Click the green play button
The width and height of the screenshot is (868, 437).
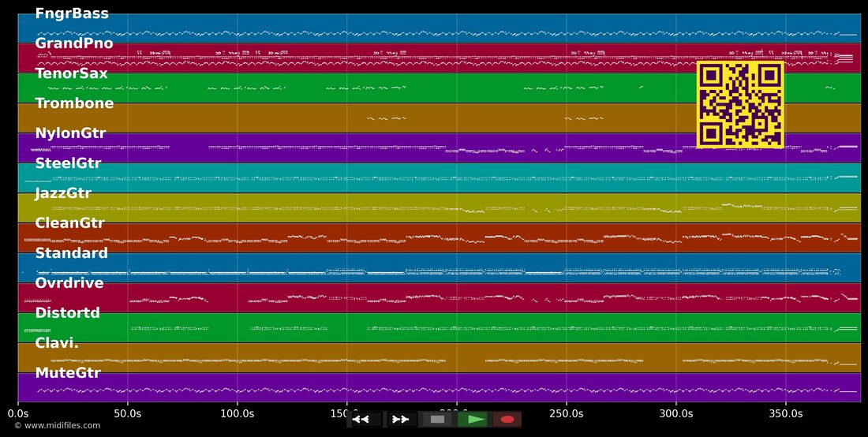click(473, 420)
